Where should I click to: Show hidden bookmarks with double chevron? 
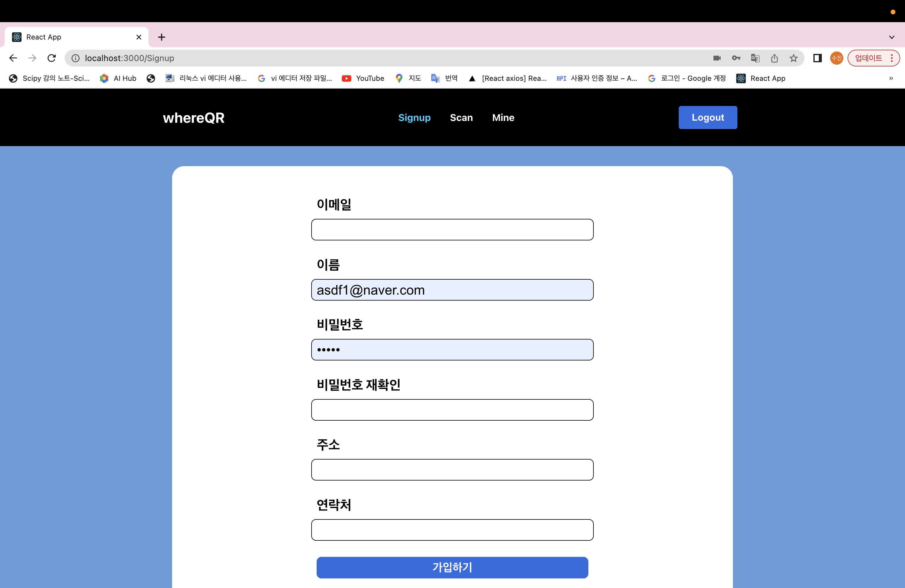pyautogui.click(x=891, y=78)
